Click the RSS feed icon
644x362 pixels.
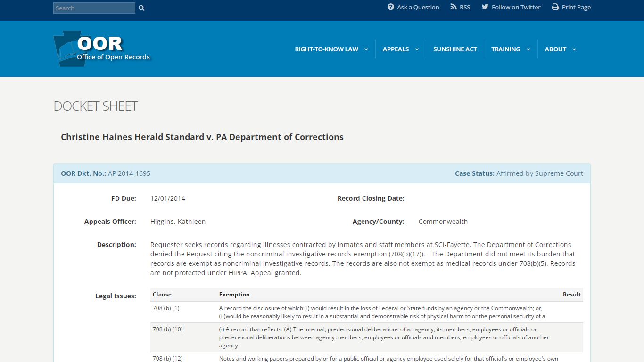[454, 7]
